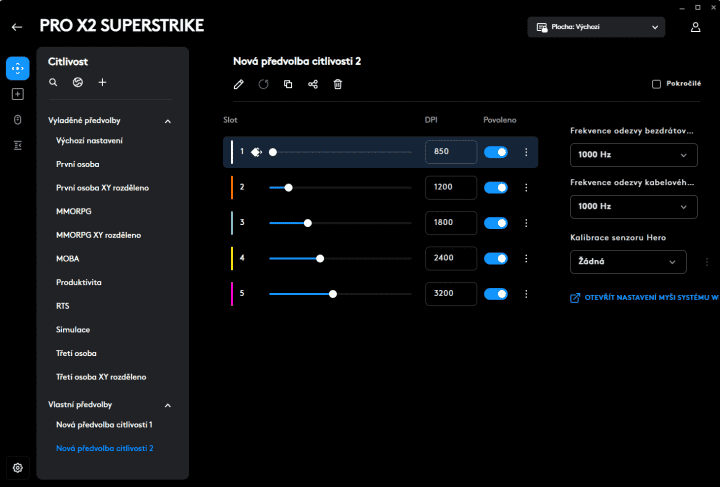The height and width of the screenshot is (487, 720).
Task: Add a new preset with plus icon
Action: [102, 82]
